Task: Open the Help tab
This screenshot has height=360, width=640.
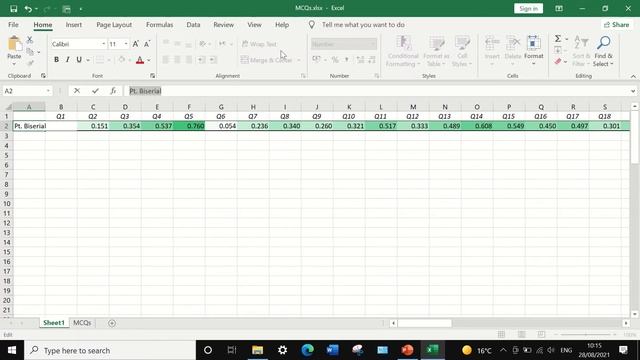Action: (x=282, y=24)
